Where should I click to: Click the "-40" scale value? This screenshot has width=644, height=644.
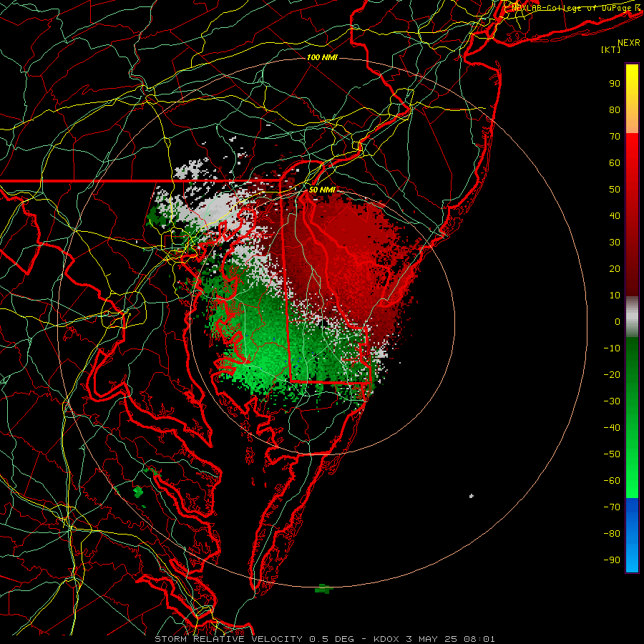coord(612,428)
